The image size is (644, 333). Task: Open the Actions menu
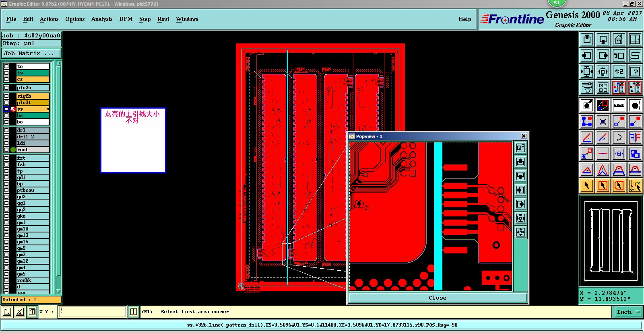pos(49,19)
